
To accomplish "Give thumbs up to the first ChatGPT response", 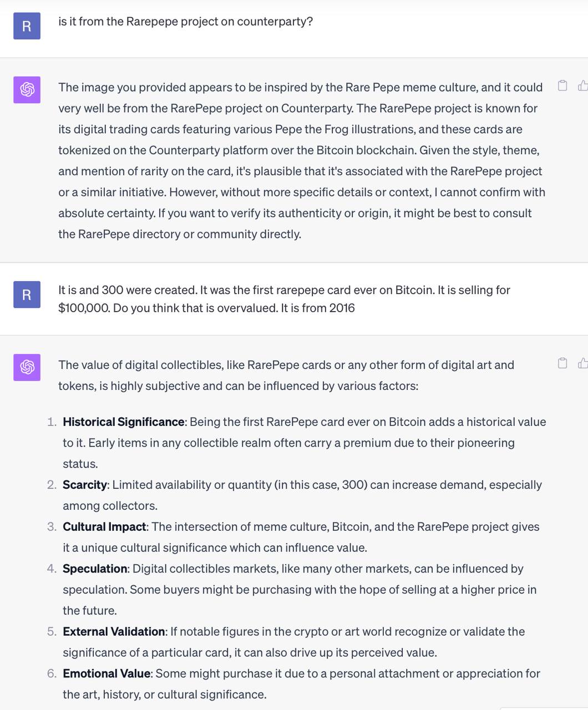I will 583,85.
